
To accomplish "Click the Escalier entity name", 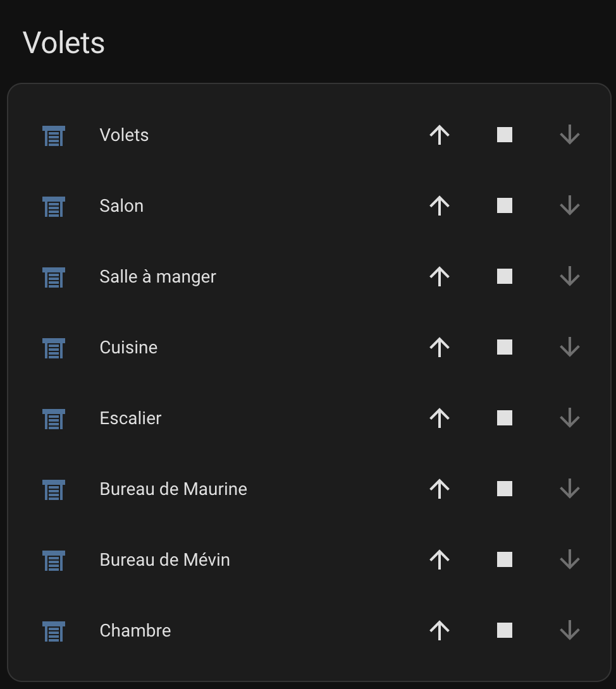I will point(130,418).
